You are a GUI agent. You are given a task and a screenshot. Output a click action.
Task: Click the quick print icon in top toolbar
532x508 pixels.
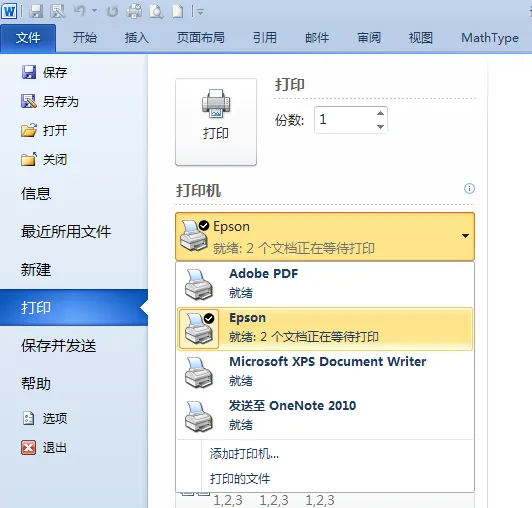[x=134, y=12]
